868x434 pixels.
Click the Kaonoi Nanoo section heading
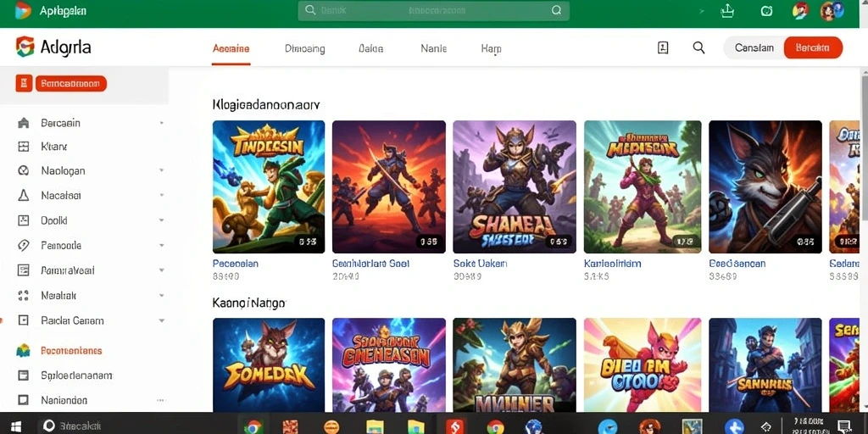249,303
